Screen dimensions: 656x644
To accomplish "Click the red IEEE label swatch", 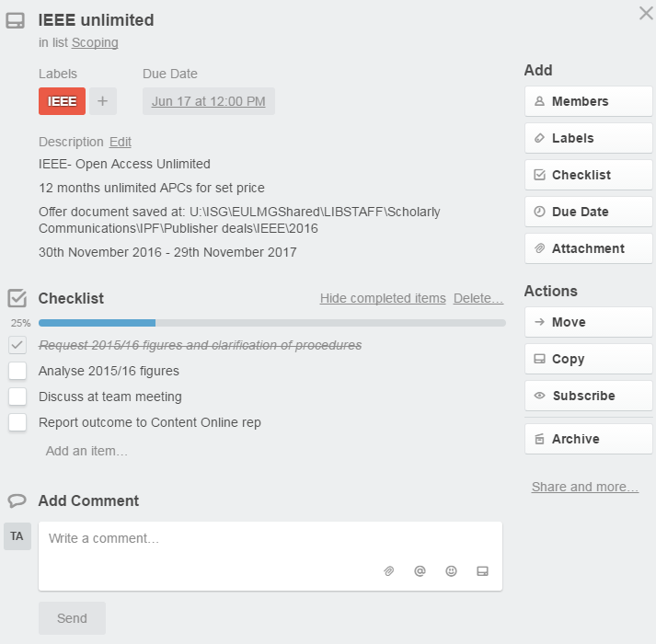I will [x=62, y=101].
